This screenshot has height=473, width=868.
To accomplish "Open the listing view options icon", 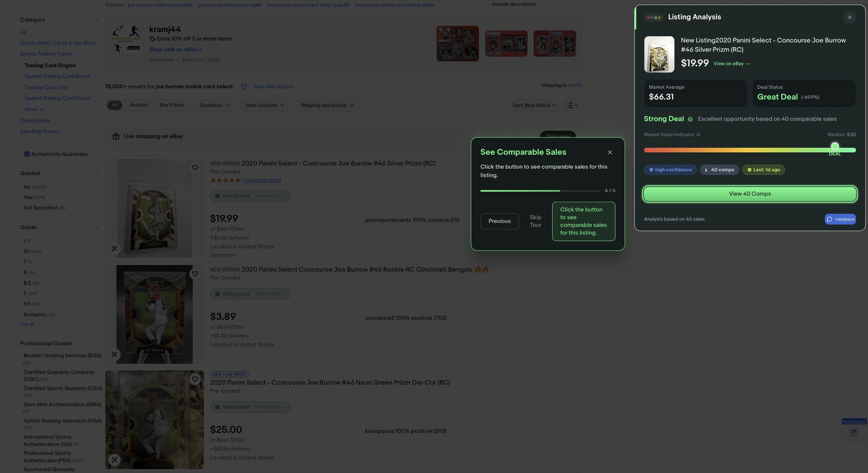I will 572,105.
